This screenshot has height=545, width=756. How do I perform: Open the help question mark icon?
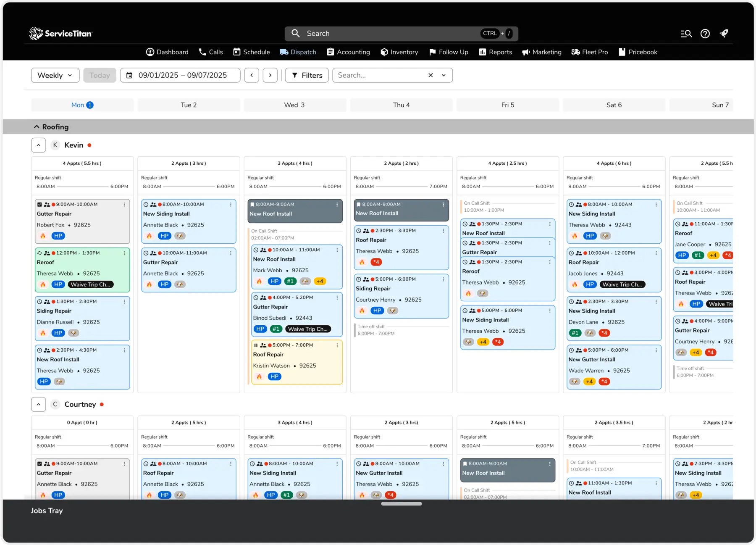(x=705, y=34)
